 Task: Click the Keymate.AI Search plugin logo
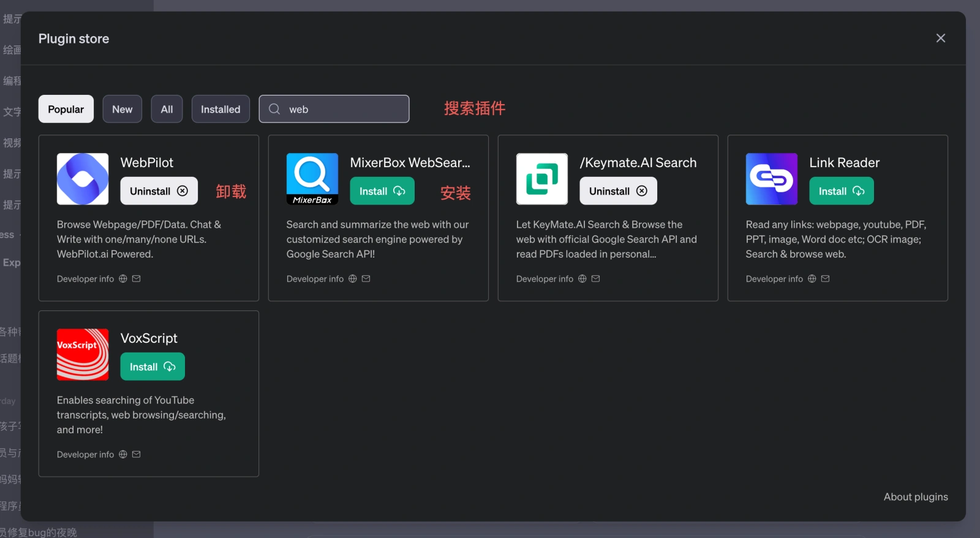click(x=542, y=179)
